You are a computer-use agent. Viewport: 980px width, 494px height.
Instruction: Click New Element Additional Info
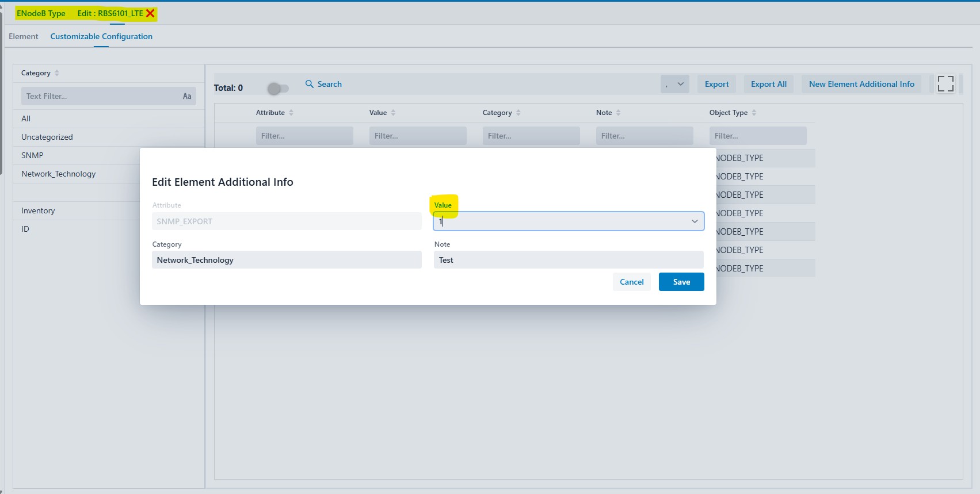(x=861, y=84)
